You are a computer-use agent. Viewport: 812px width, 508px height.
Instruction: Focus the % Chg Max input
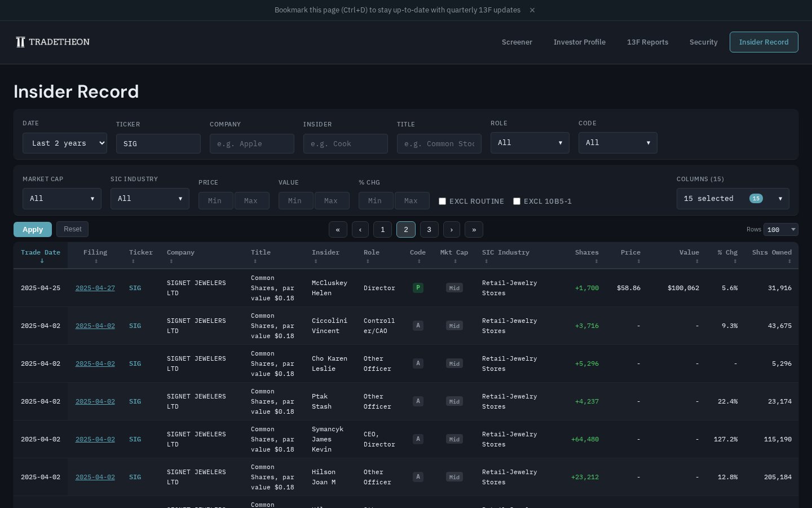point(412,201)
